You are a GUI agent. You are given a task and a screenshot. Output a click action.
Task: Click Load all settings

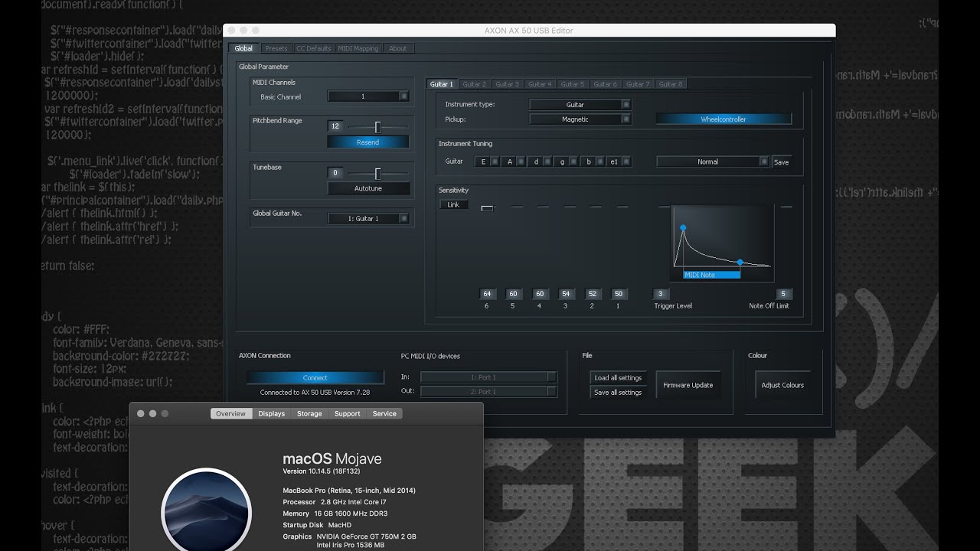click(x=619, y=378)
